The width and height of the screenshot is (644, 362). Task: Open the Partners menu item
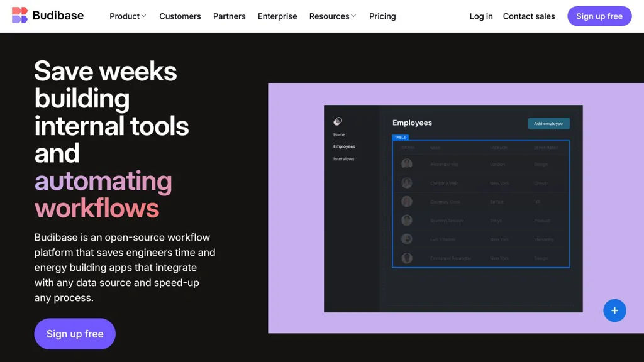(x=229, y=16)
